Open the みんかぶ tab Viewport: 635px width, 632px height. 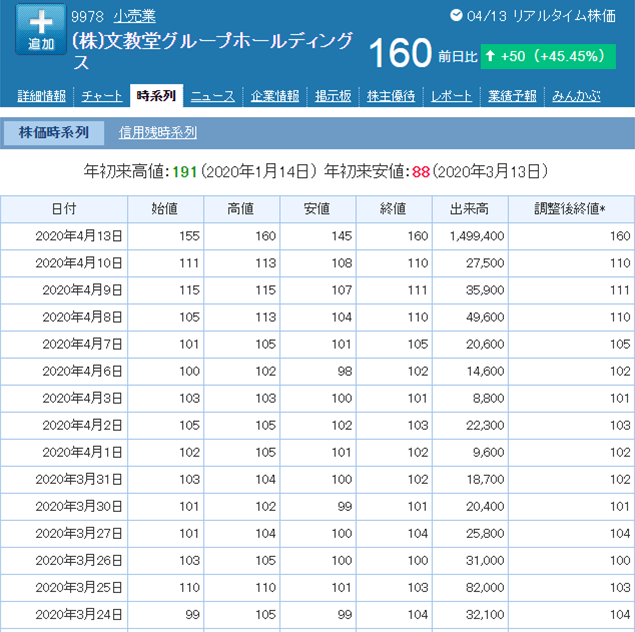click(x=576, y=96)
